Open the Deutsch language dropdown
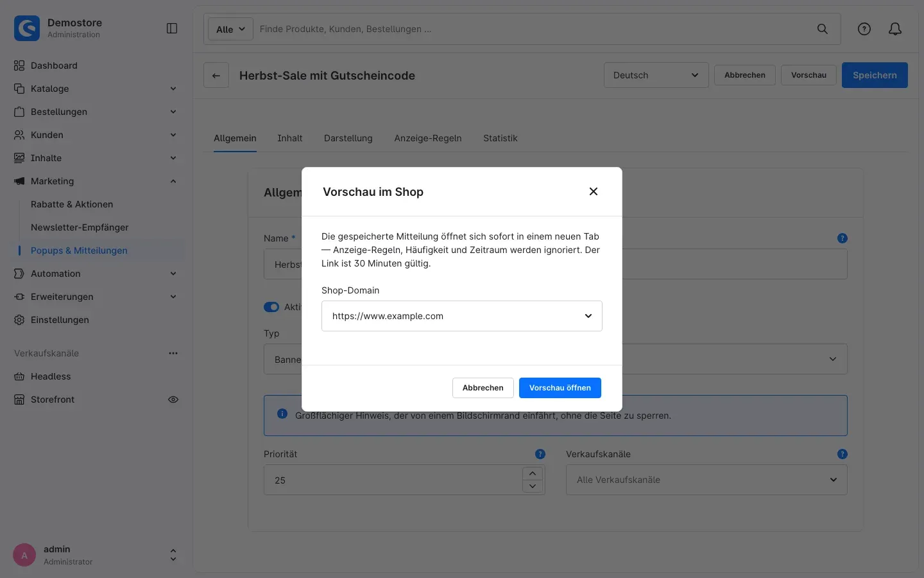Image resolution: width=924 pixels, height=578 pixels. click(656, 75)
